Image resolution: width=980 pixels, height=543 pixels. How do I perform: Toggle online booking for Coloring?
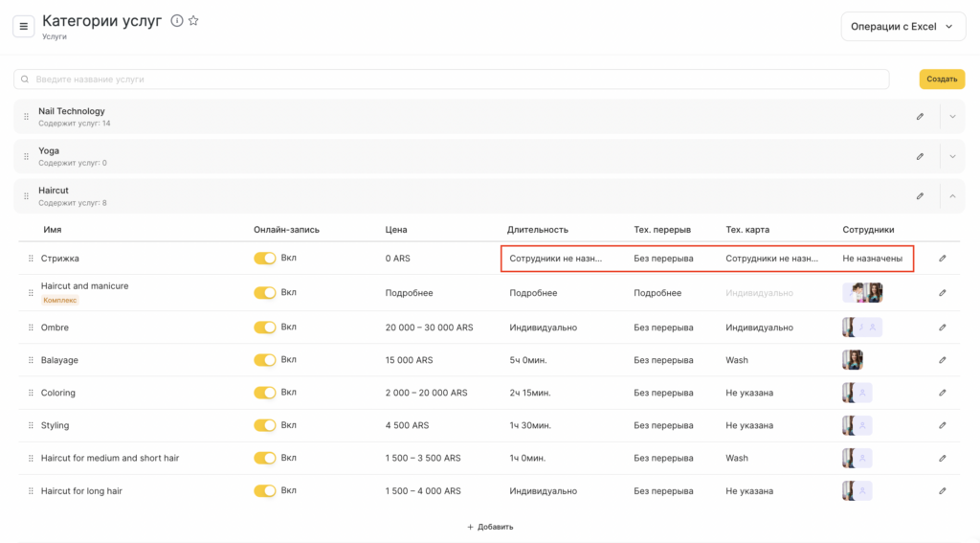tap(264, 393)
